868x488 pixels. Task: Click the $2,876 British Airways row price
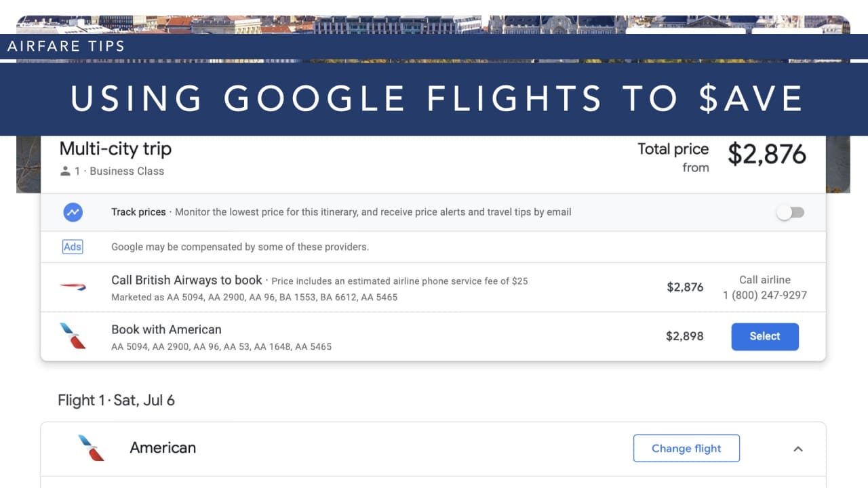coord(684,287)
